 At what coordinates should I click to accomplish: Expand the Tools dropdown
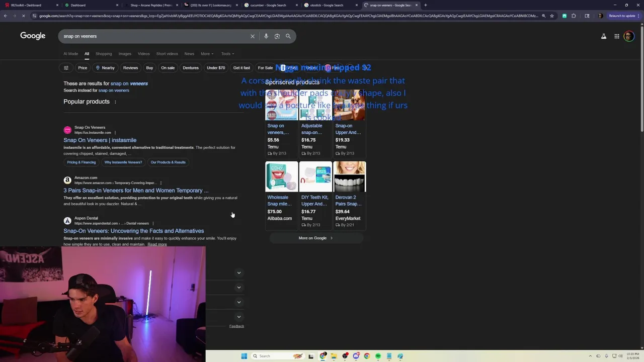click(227, 54)
